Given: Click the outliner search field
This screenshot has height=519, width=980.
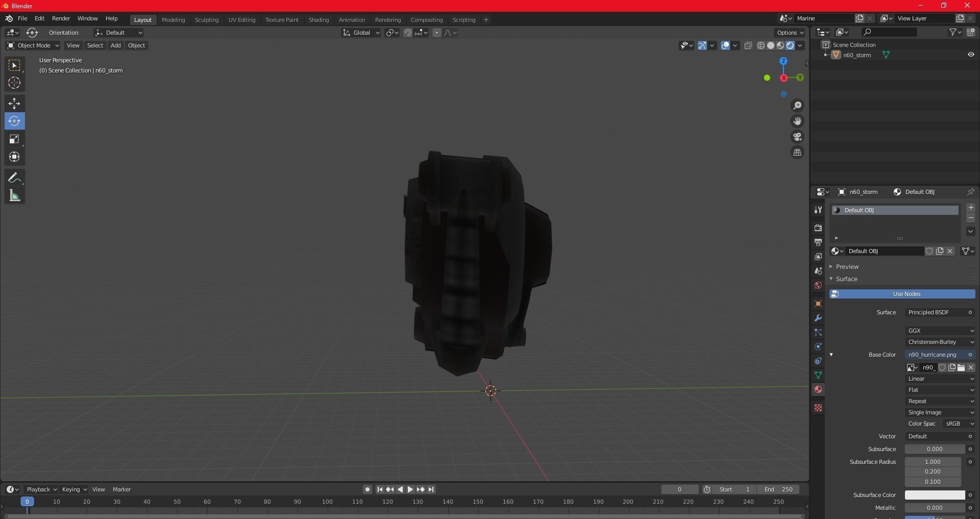Looking at the screenshot, I should (x=889, y=32).
